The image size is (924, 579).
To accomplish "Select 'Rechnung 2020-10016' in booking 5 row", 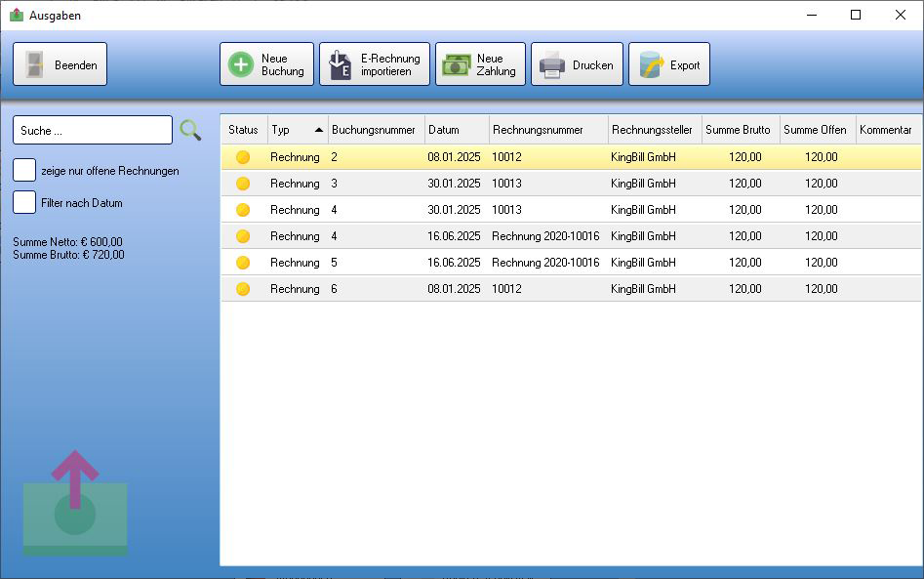I will 545,263.
